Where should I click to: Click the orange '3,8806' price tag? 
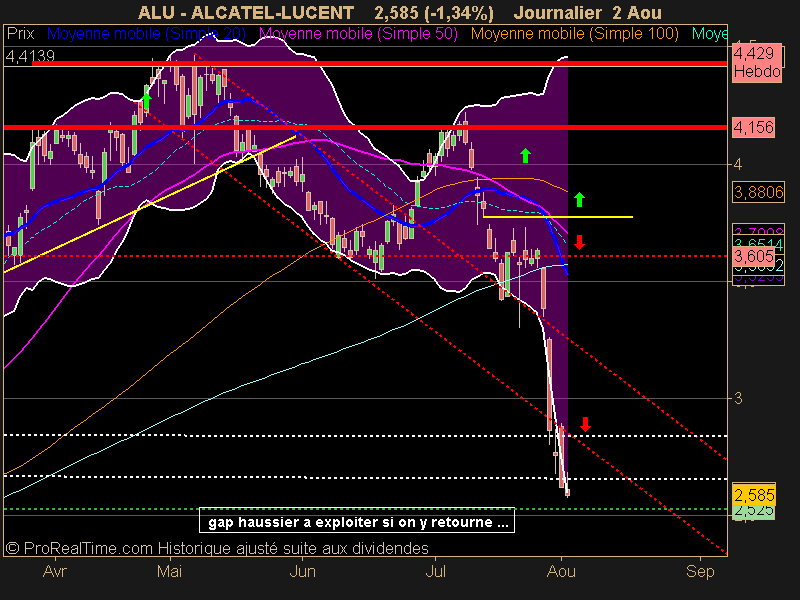click(x=758, y=192)
